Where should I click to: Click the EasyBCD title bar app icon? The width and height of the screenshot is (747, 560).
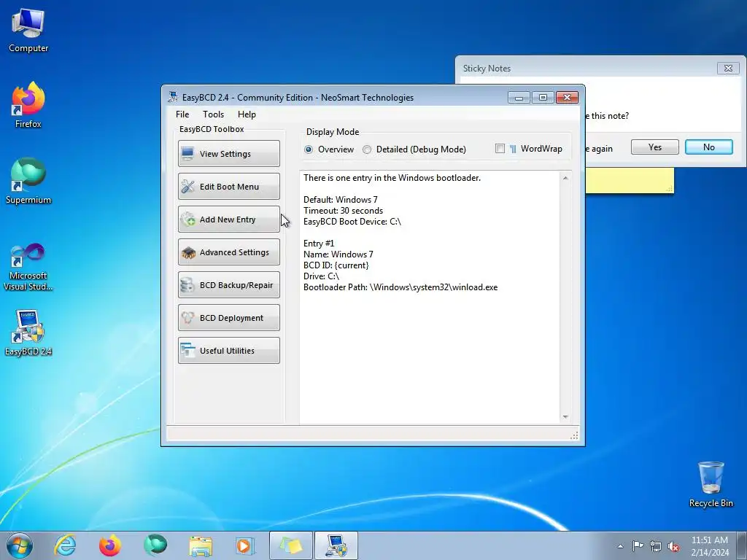point(173,97)
